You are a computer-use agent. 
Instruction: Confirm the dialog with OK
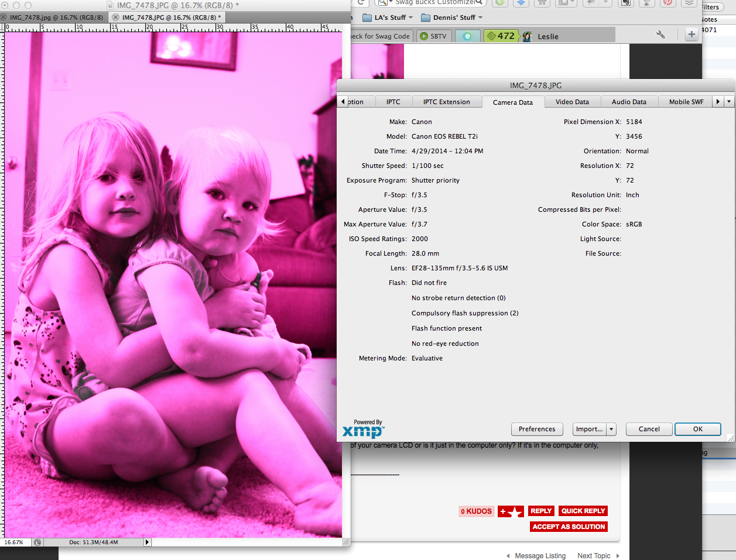(x=697, y=429)
